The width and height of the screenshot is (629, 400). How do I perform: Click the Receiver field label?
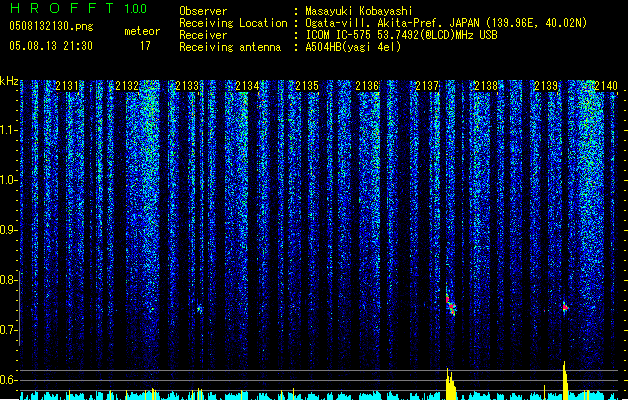pos(203,35)
